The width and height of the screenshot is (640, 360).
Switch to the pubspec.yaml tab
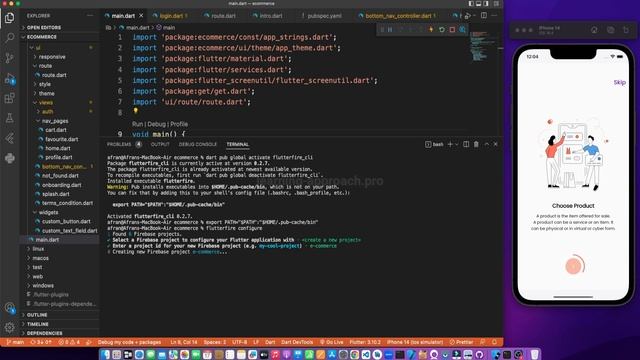[324, 16]
